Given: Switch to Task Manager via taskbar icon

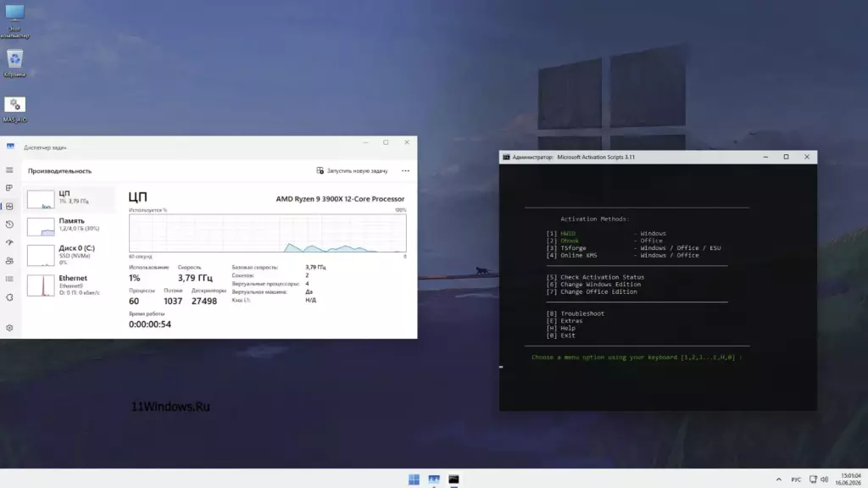Looking at the screenshot, I should click(434, 480).
